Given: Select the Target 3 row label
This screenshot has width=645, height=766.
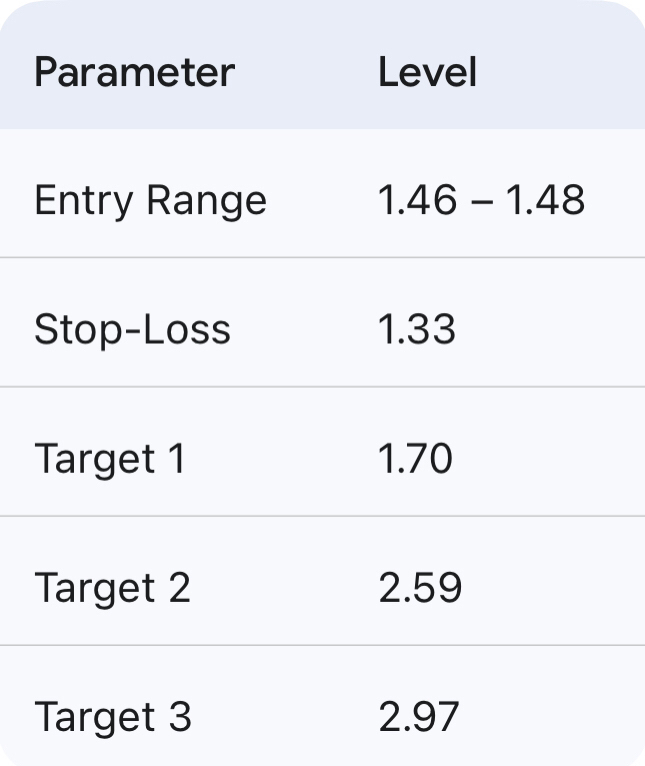Looking at the screenshot, I should [x=112, y=717].
